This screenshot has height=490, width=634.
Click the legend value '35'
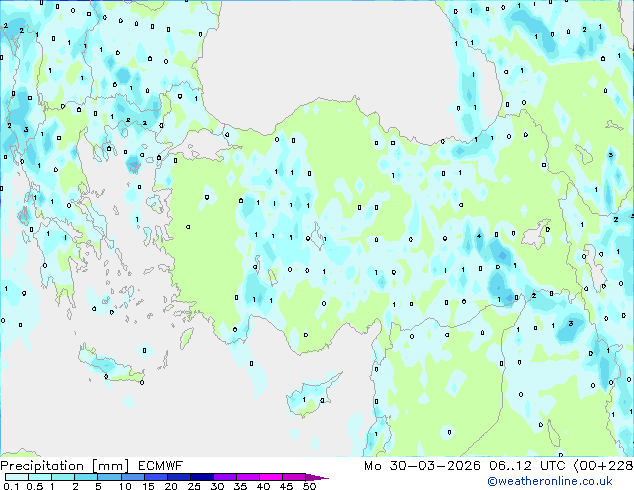point(240,486)
